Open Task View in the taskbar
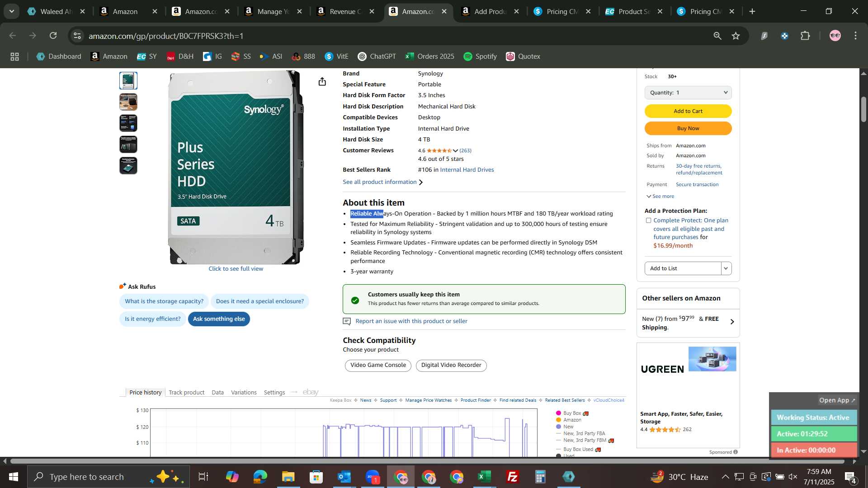Viewport: 868px width, 488px height. pos(203,477)
